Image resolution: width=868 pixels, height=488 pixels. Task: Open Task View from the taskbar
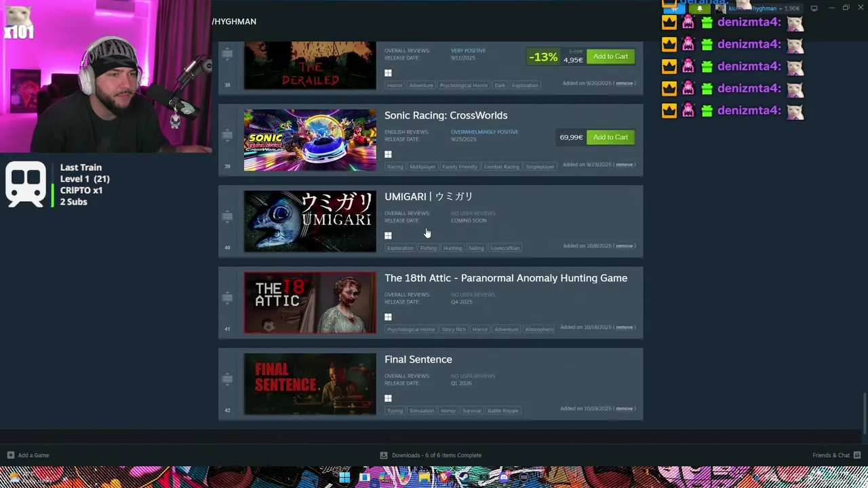click(x=365, y=477)
